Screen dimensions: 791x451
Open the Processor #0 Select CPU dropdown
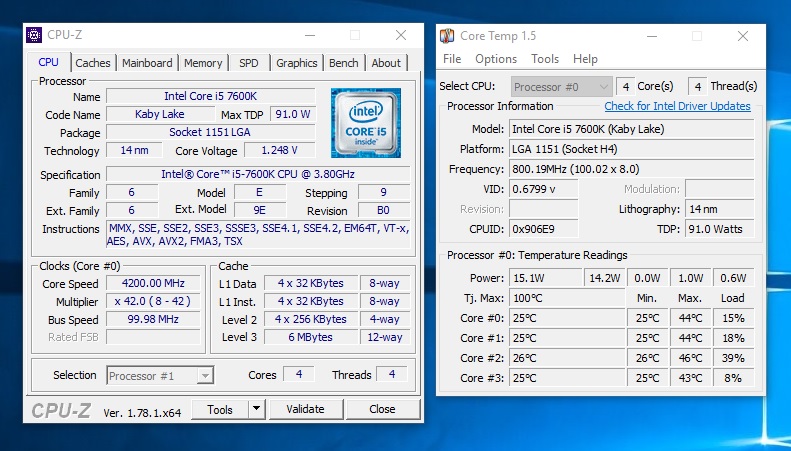561,87
